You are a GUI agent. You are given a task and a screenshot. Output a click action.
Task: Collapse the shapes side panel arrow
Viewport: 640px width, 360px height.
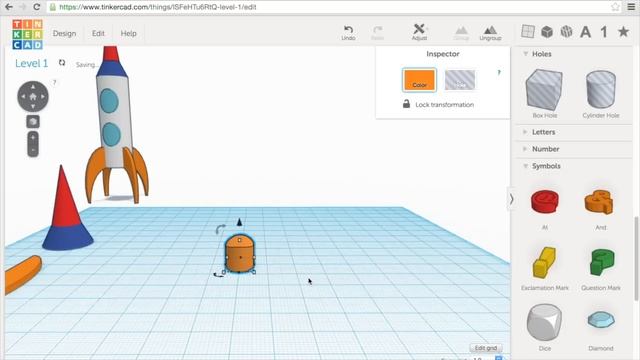(511, 199)
